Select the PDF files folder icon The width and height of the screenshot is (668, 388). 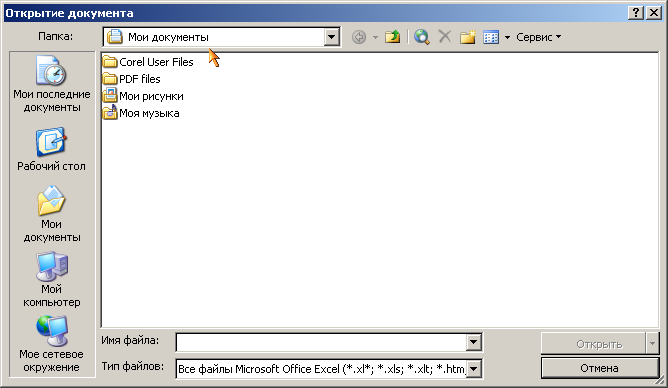110,79
